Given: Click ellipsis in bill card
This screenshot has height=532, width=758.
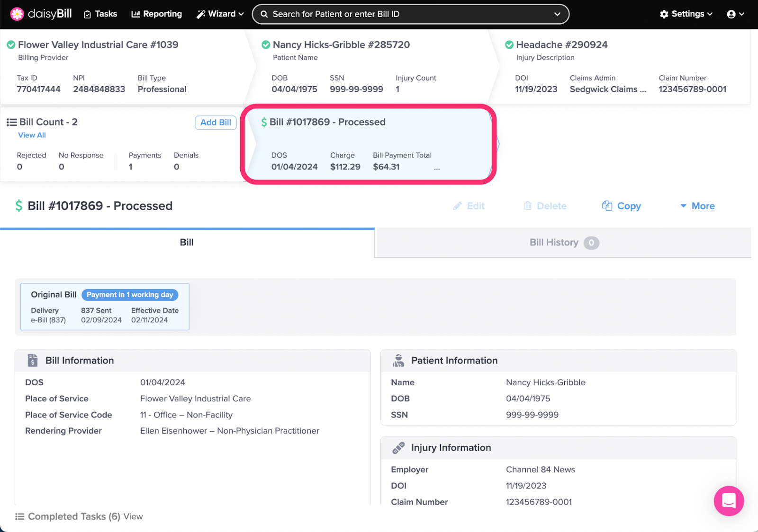Looking at the screenshot, I should click(437, 168).
